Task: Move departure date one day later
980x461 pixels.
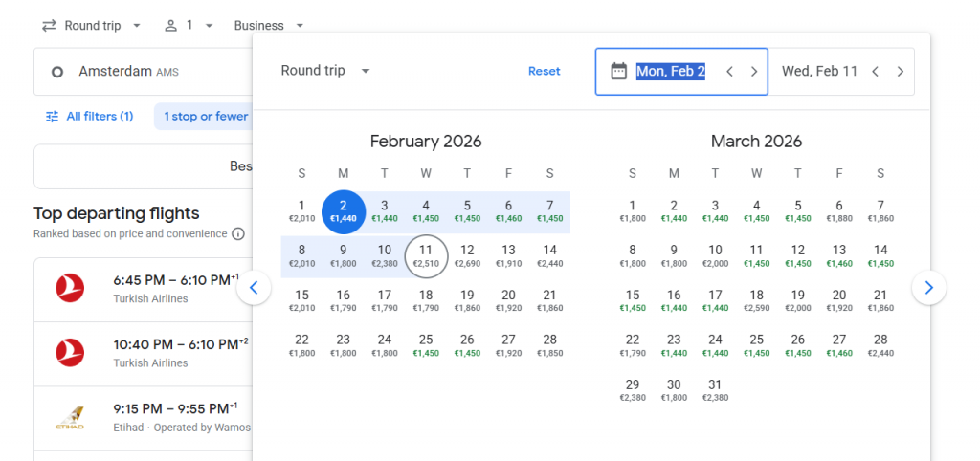Action: 754,72
